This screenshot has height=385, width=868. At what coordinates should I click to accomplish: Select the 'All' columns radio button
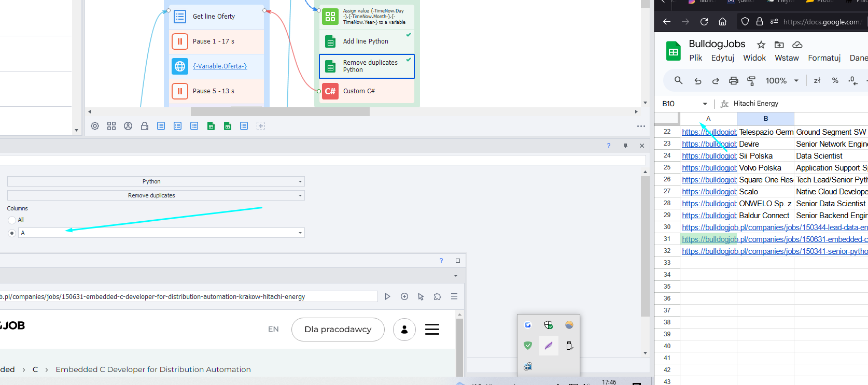12,220
